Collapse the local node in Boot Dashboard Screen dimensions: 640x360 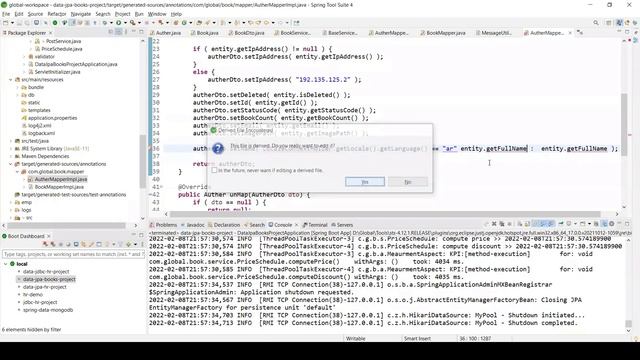(x=5, y=264)
